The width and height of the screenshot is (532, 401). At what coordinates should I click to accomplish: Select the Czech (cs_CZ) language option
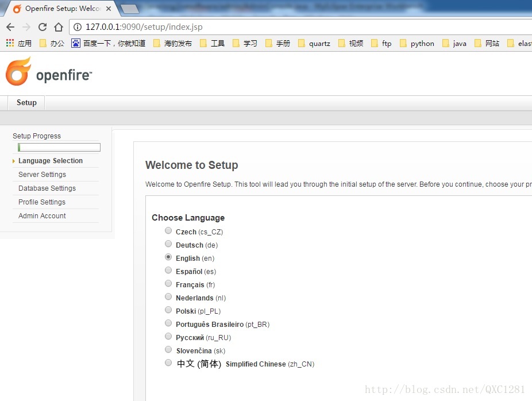pos(168,231)
